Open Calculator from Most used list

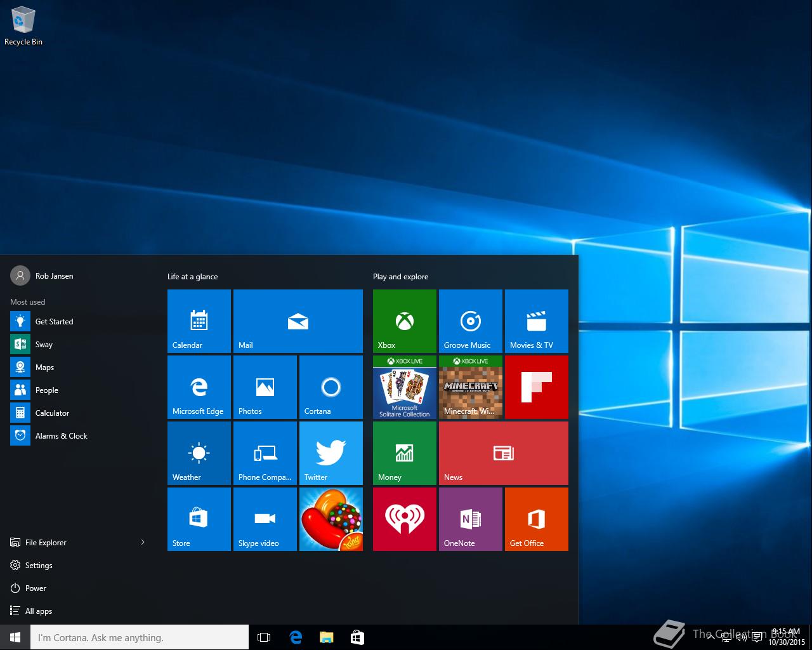[x=52, y=413]
